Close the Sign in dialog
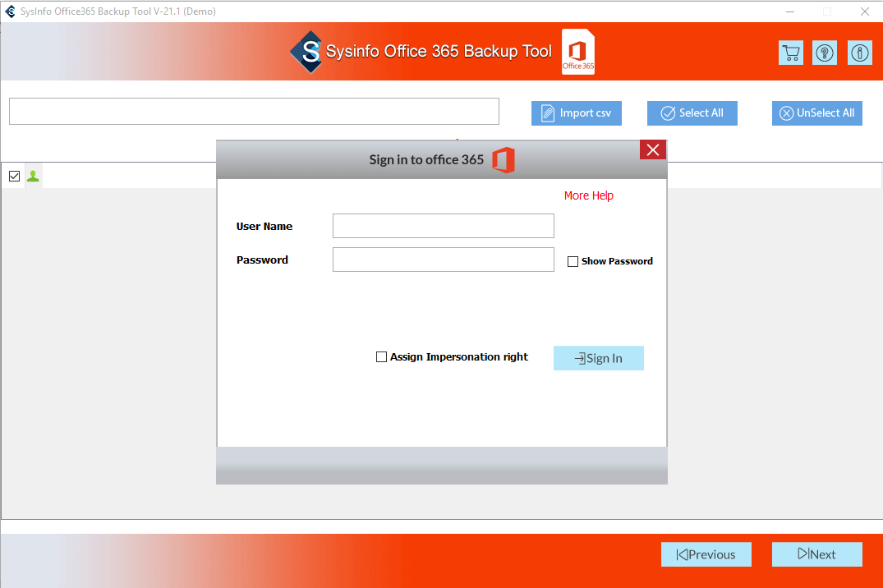This screenshot has width=883, height=588. (653, 149)
